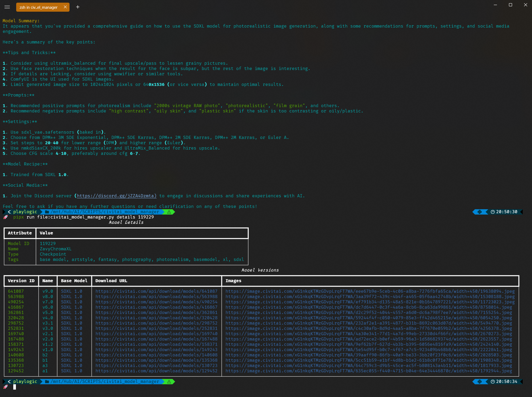Select the zsh in civ..el_manager tab

coord(38,7)
